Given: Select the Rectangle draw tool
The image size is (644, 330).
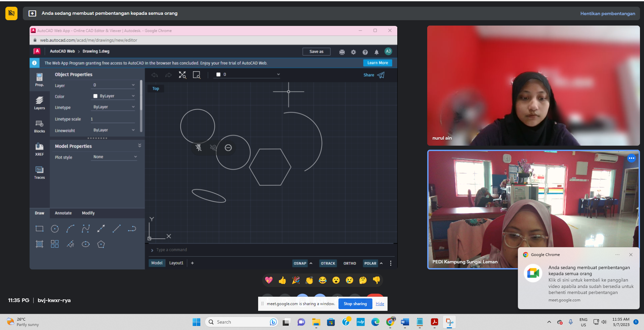Looking at the screenshot, I should coord(39,229).
